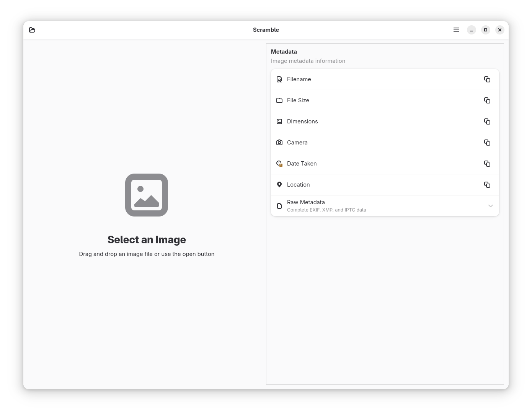
Task: Copy the File Size value
Action: [487, 100]
